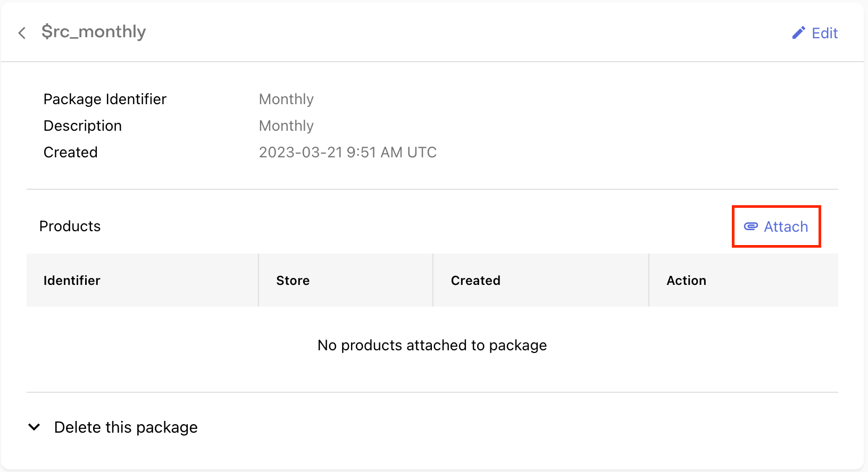The width and height of the screenshot is (868, 472).
Task: Click the Delete this package label
Action: point(126,427)
